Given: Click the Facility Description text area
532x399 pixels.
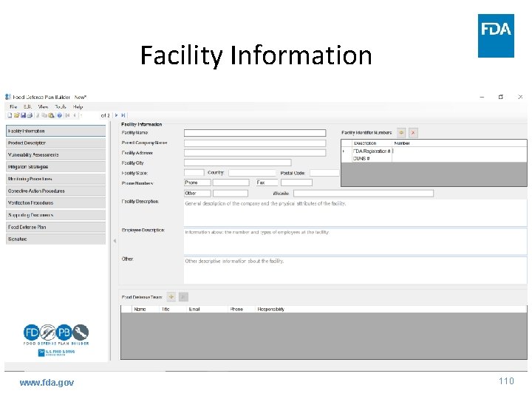Looking at the screenshot, I should [355, 213].
